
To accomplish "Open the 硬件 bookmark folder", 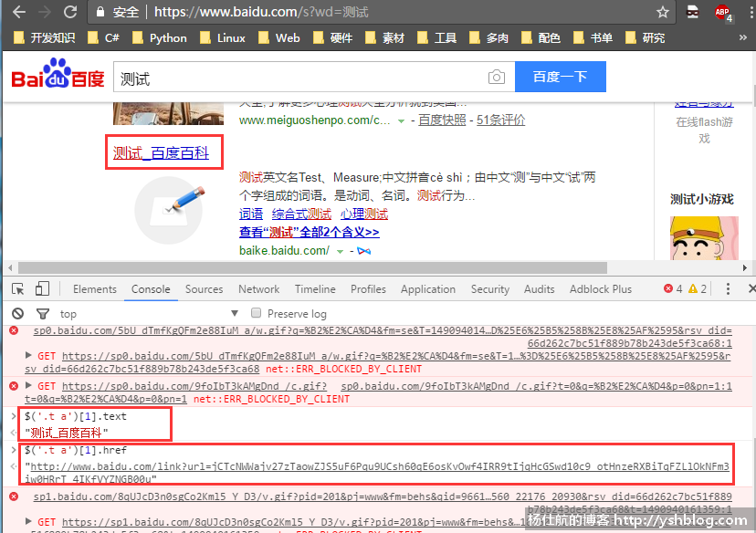I will point(333,38).
